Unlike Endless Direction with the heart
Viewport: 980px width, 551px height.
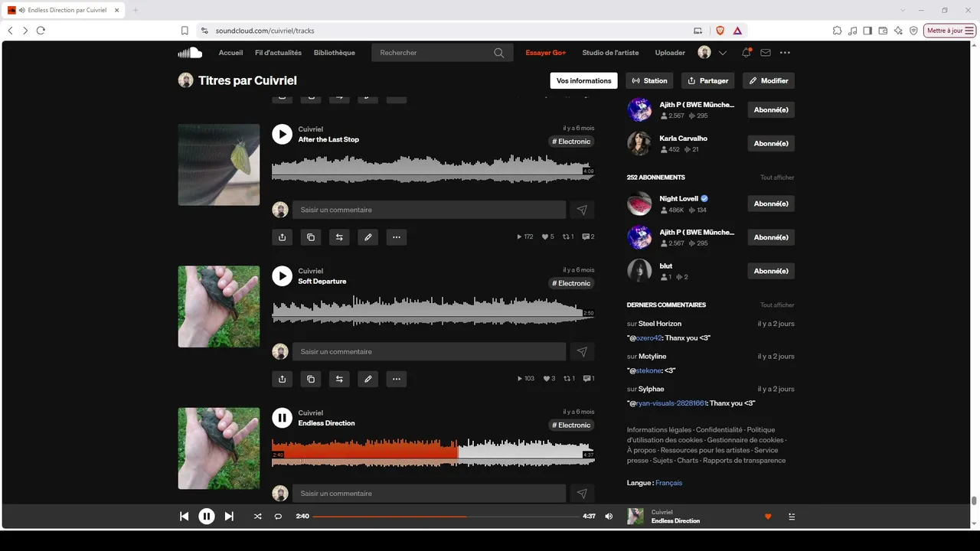tap(768, 517)
